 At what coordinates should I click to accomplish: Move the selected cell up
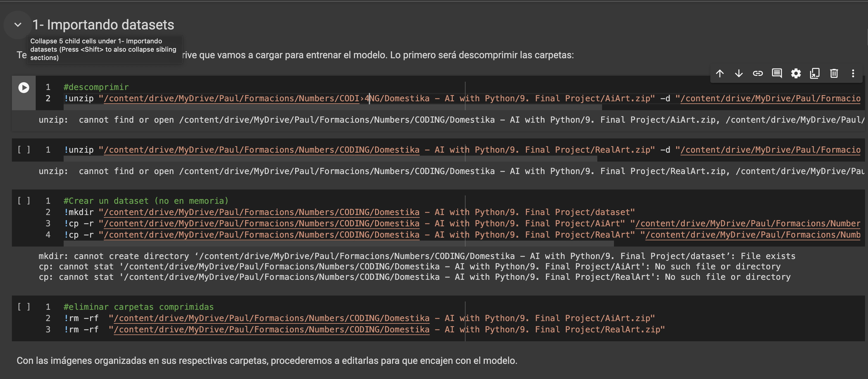pos(720,73)
